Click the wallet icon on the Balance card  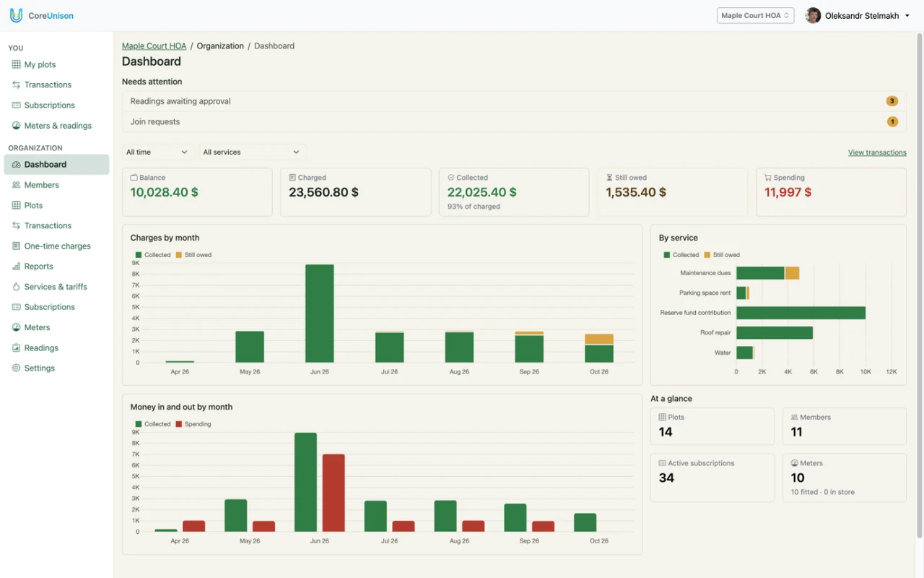tap(134, 178)
